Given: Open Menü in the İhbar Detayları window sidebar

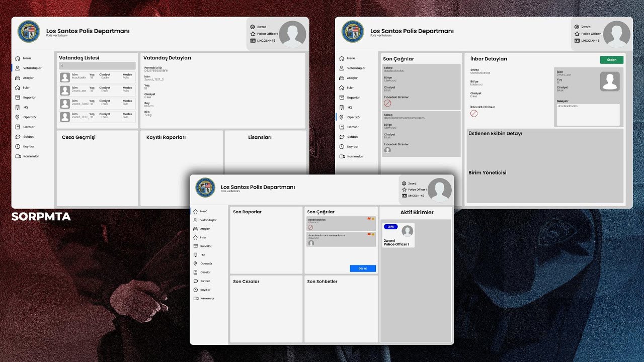Looking at the screenshot, I should [347, 58].
